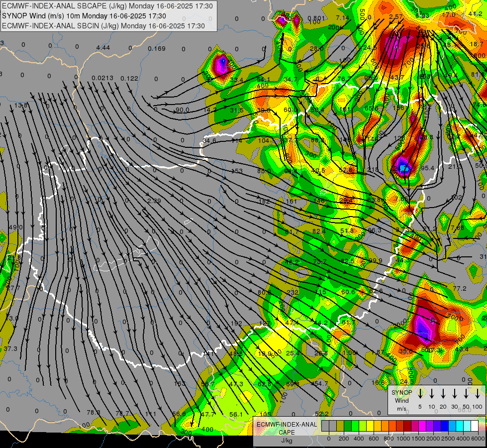
Task: Click the 78.3 value on the map
Action: (x=94, y=412)
